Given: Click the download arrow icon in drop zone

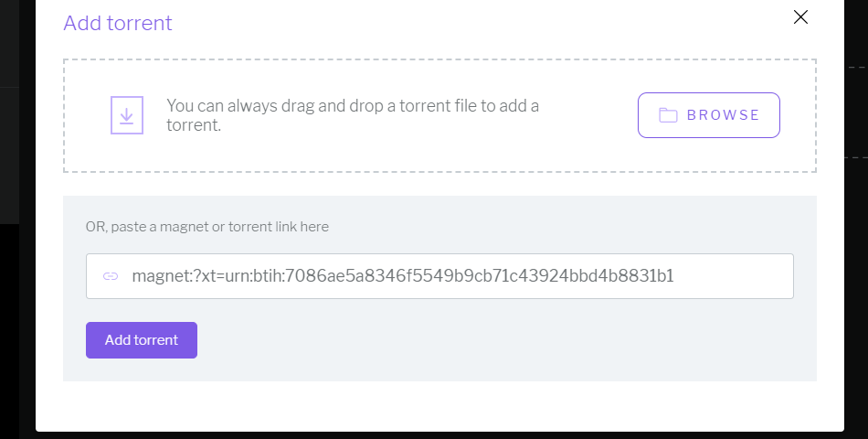Looking at the screenshot, I should click(127, 115).
